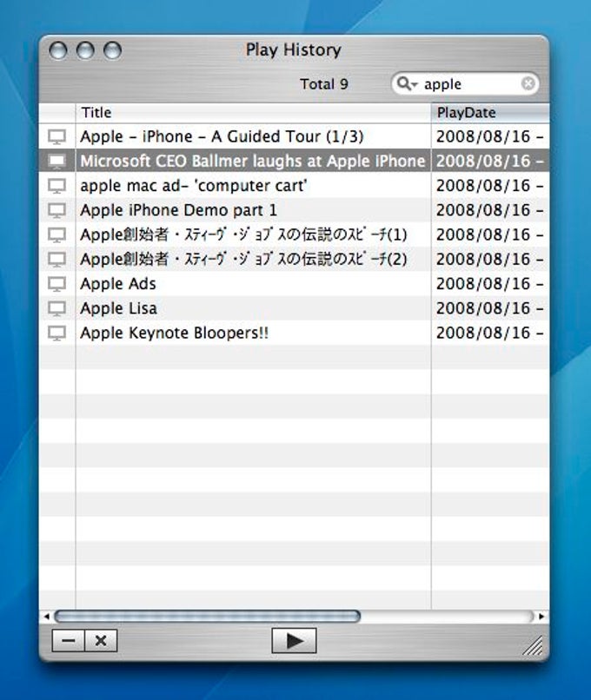This screenshot has width=591, height=700.
Task: Close the Play History window
Action: (58, 50)
